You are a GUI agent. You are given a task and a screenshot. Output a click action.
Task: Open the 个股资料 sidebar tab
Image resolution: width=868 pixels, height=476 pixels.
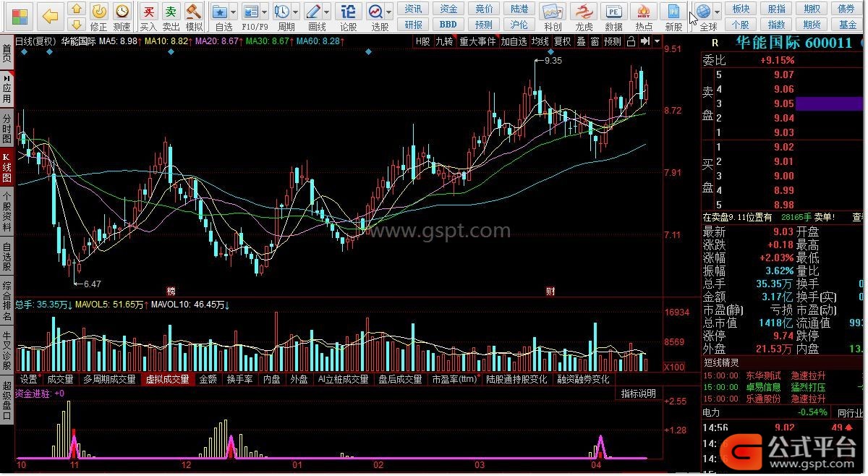7,211
